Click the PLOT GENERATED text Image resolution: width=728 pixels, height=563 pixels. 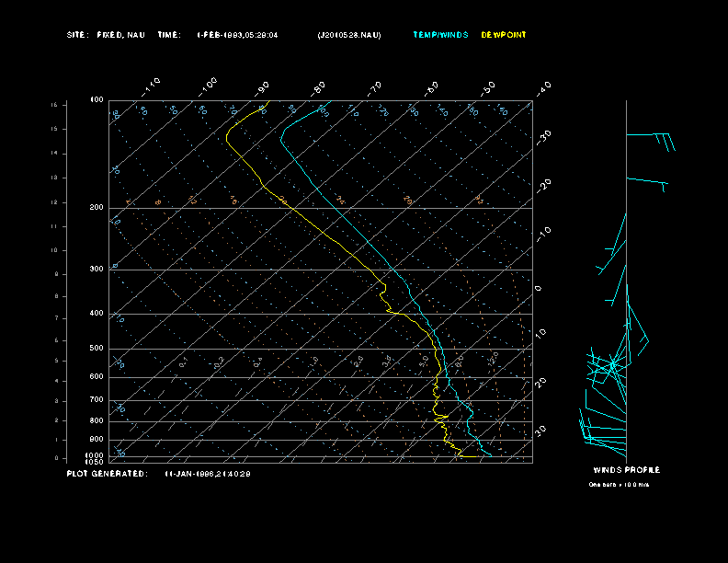pyautogui.click(x=108, y=474)
